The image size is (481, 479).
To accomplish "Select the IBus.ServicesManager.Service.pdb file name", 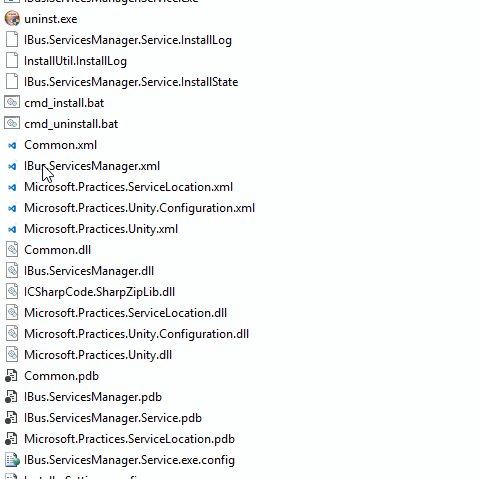I will point(113,418).
